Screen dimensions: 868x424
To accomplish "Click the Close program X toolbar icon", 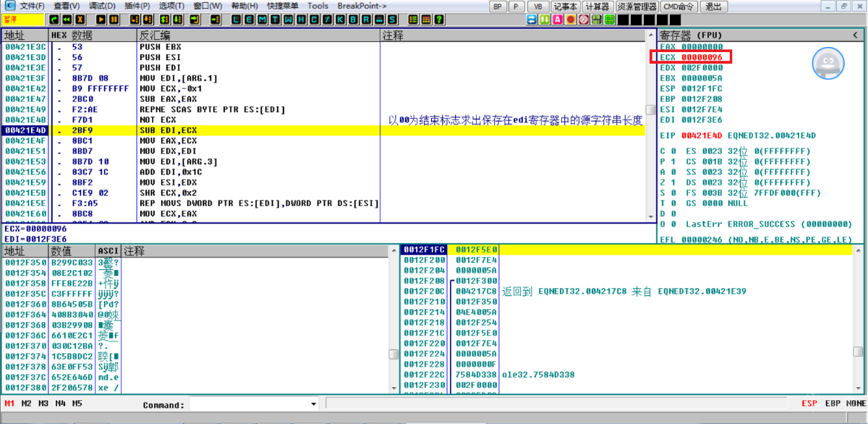I will 80,19.
